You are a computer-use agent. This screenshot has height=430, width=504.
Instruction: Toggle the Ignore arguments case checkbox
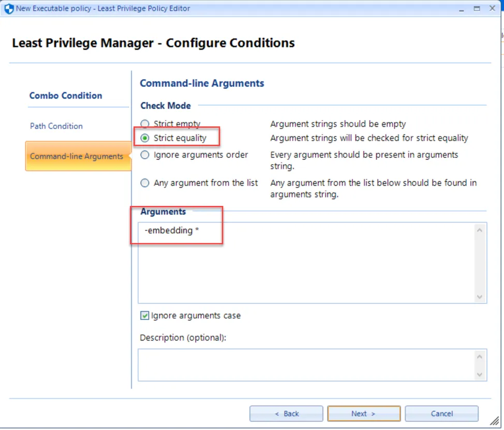pos(145,316)
